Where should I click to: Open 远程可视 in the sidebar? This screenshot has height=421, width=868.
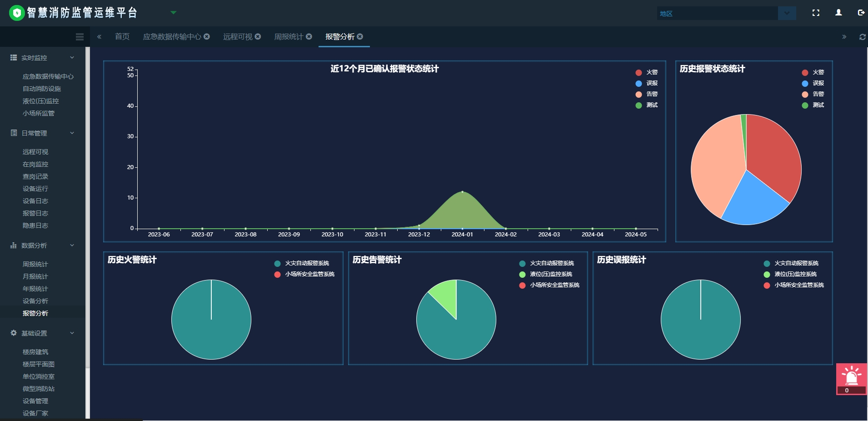[x=35, y=152]
